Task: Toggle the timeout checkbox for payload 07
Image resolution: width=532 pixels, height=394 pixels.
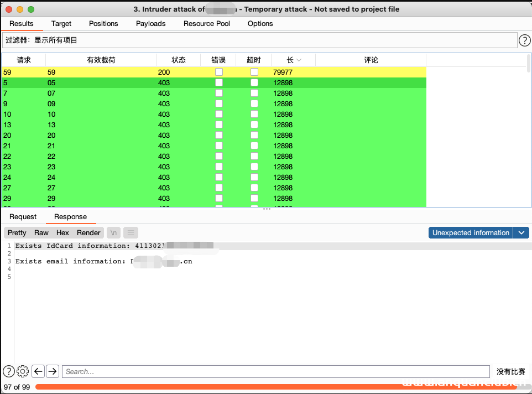Action: [x=254, y=93]
